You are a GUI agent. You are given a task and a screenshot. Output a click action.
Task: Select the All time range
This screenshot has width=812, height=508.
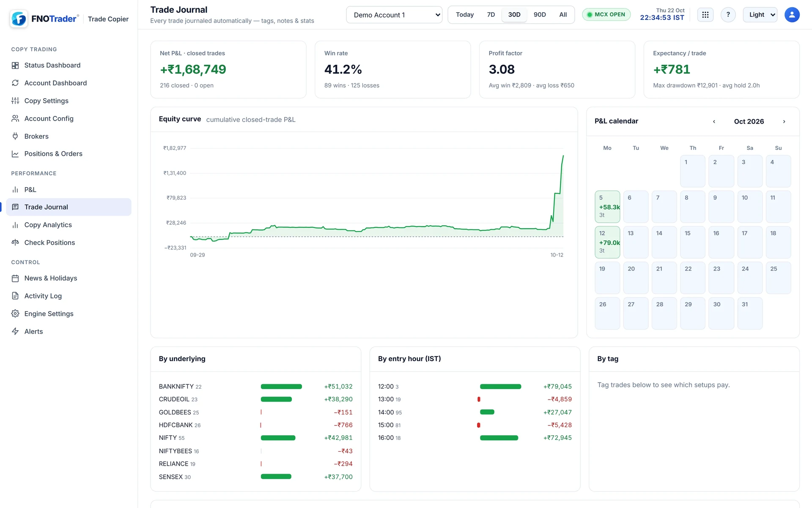[x=563, y=15]
